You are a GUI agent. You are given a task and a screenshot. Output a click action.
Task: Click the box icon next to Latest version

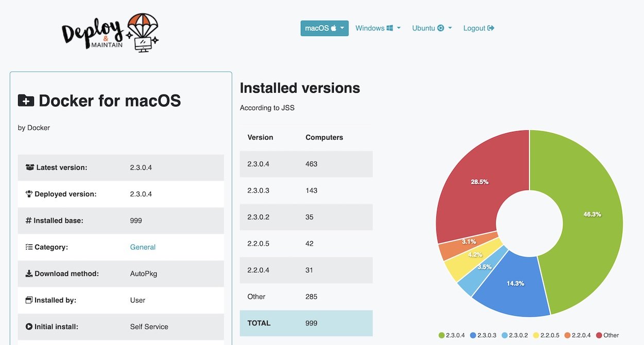tap(29, 167)
